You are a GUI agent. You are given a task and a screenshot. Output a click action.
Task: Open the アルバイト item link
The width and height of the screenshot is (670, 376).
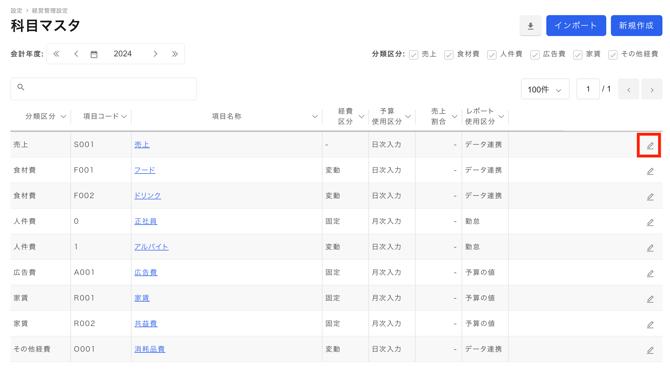pyautogui.click(x=152, y=247)
